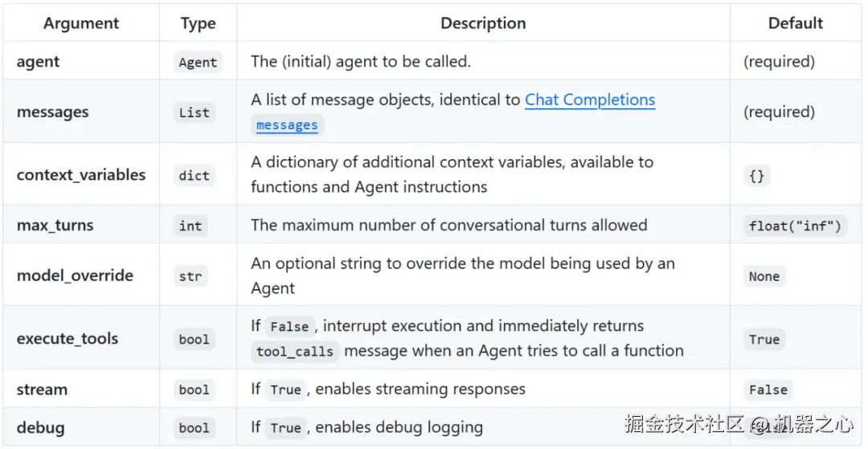Click the model_override argument cell
This screenshot has width=868, height=449.
point(75,276)
